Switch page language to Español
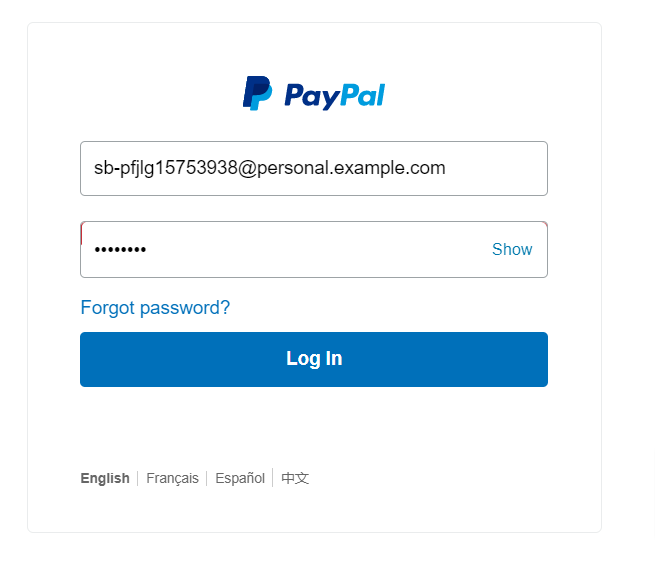Image resolution: width=655 pixels, height=565 pixels. 240,478
